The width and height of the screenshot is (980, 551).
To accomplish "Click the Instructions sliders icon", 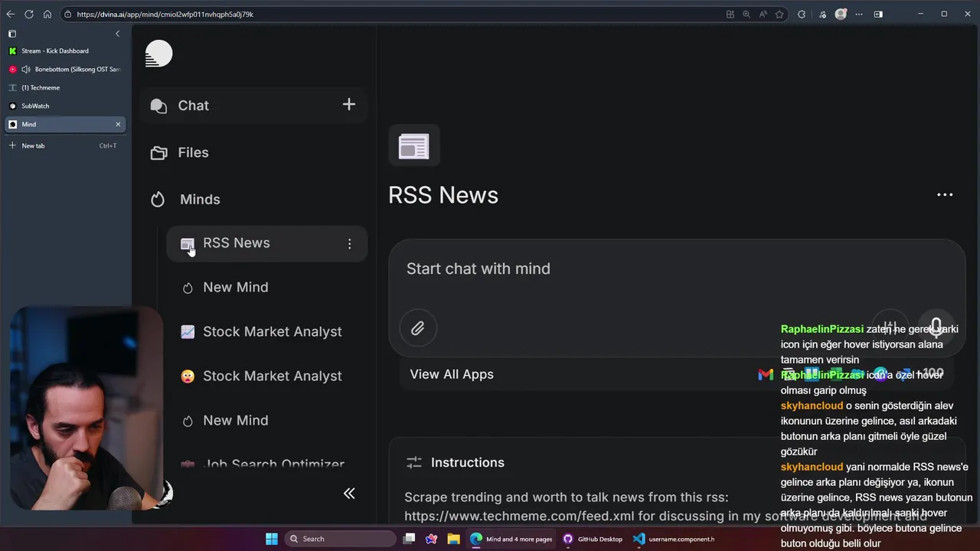I will 414,462.
